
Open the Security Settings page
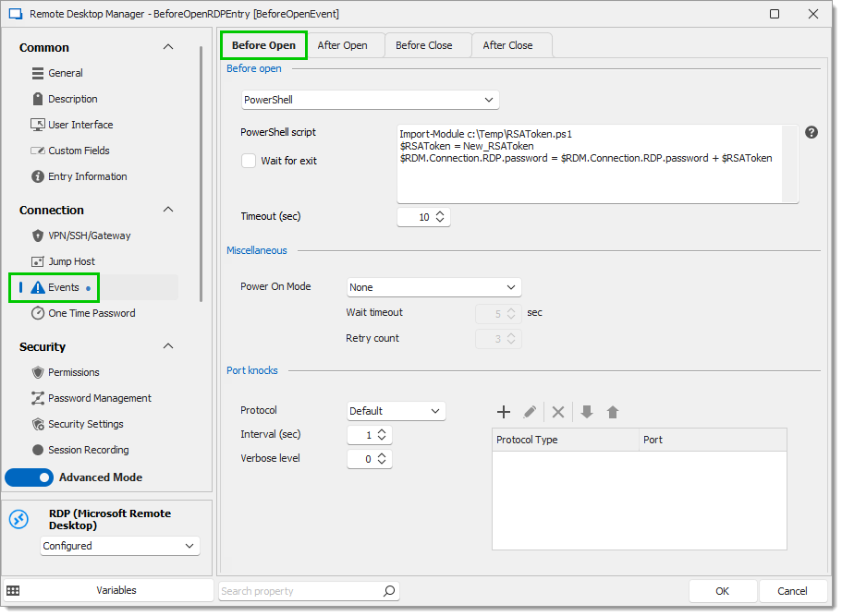coord(86,424)
